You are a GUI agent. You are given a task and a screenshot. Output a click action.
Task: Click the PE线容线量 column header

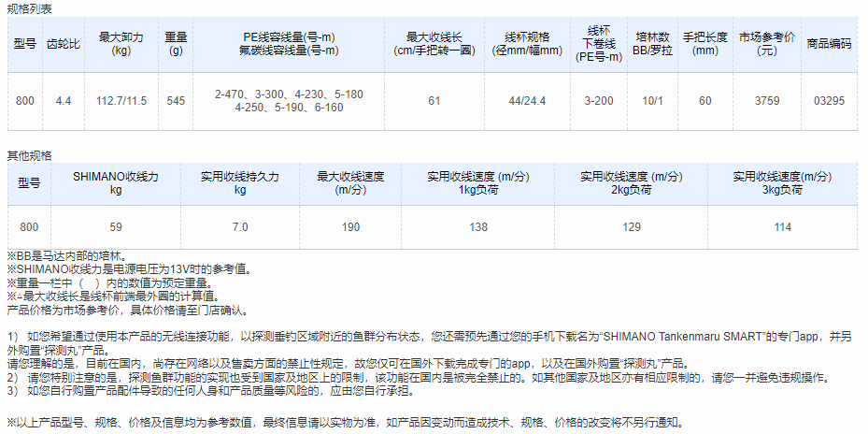point(289,44)
